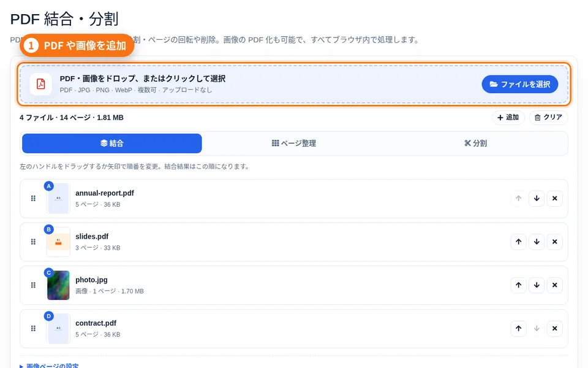Click '画像 · 1 ページ · 1.70 MB' text
The width and height of the screenshot is (588, 368).
pyautogui.click(x=110, y=291)
